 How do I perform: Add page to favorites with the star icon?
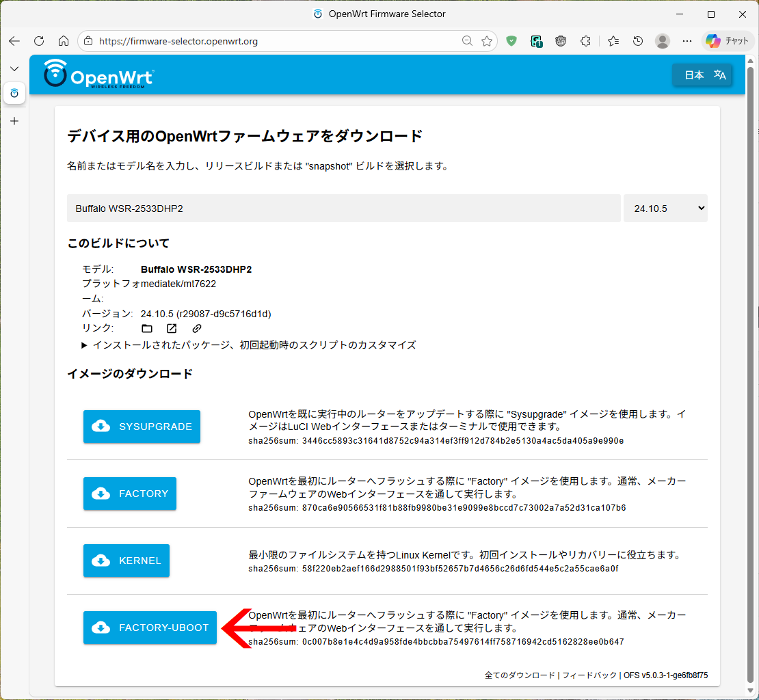click(487, 41)
